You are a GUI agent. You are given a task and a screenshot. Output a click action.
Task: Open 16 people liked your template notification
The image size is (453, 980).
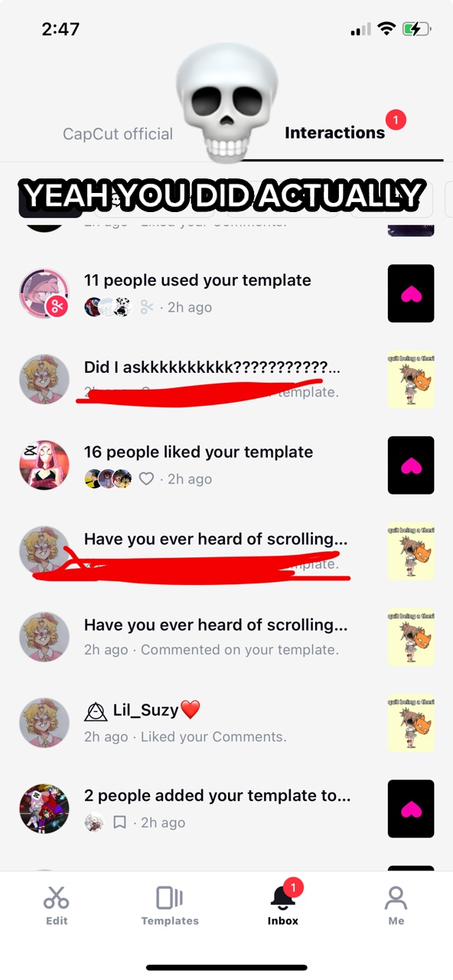pyautogui.click(x=226, y=464)
